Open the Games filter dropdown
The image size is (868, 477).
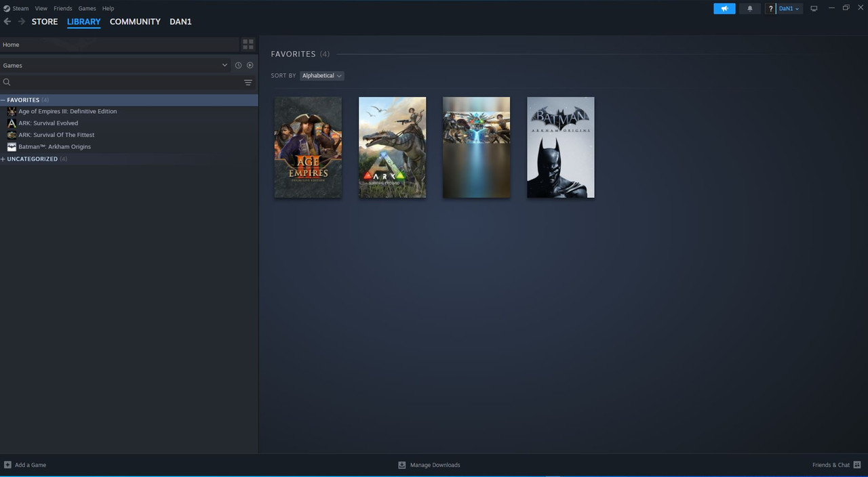click(115, 65)
